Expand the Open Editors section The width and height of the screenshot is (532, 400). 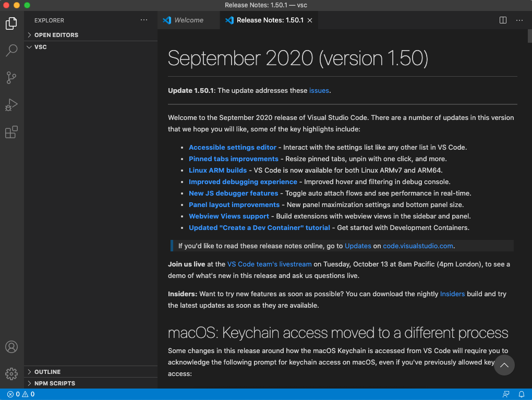[91, 35]
